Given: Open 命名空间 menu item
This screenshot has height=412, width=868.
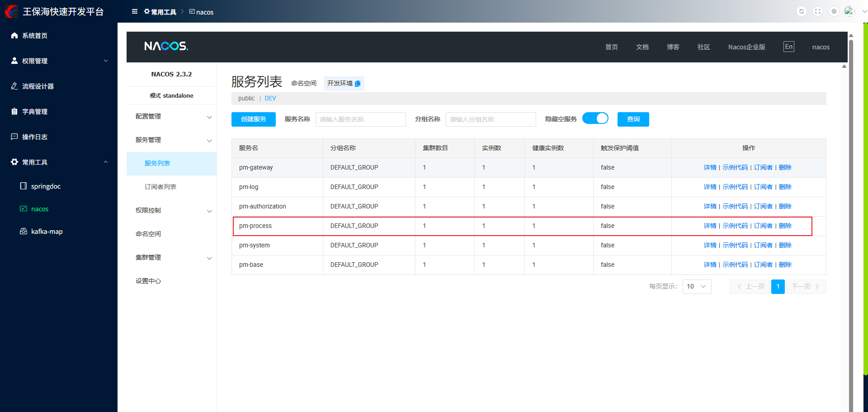Looking at the screenshot, I should 171,234.
